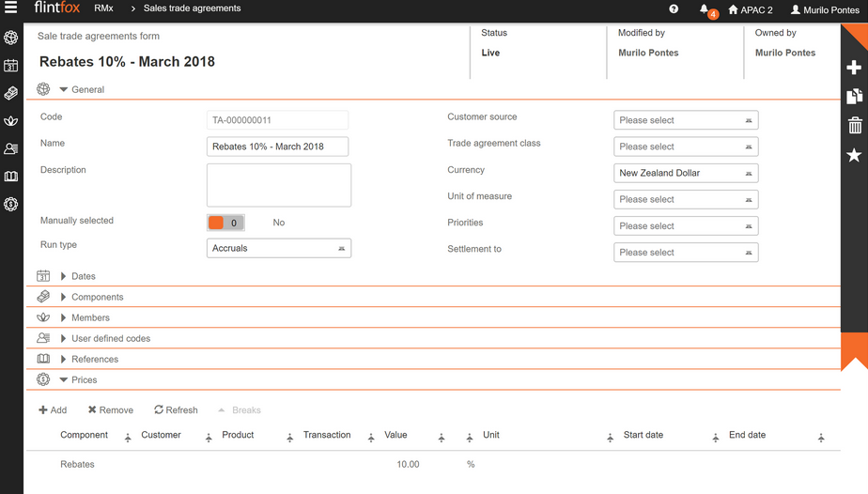Click the Members lotus icon in left sidebar

click(x=10, y=120)
